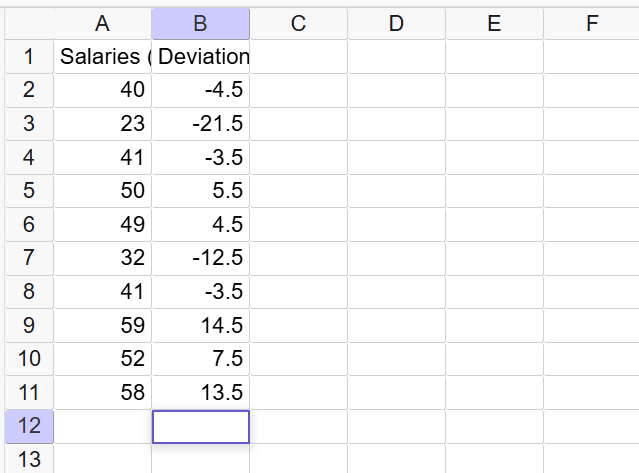Viewport: 639px width, 473px height.
Task: Click cell containing salary 52
Action: 103,359
